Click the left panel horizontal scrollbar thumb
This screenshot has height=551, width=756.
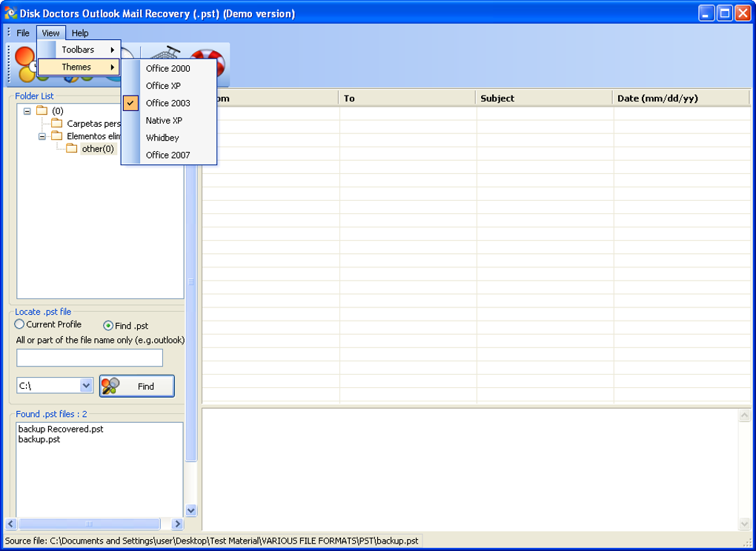click(89, 524)
